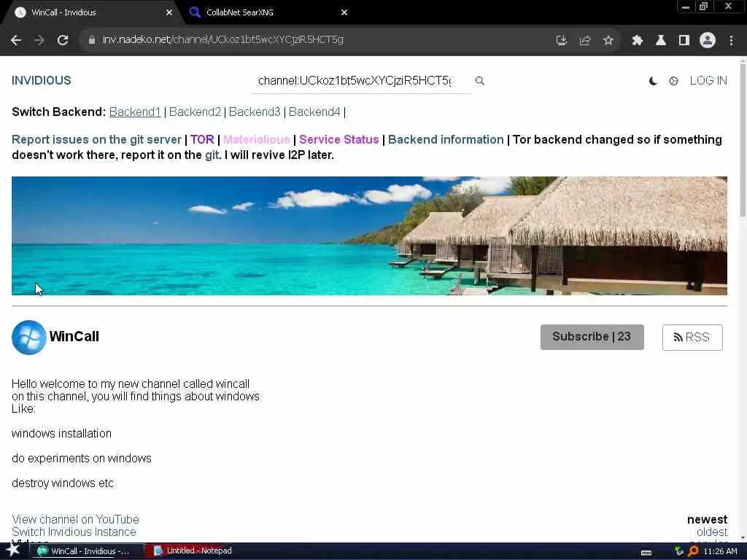Switch to Backend4
This screenshot has height=560, width=747.
pyautogui.click(x=314, y=112)
